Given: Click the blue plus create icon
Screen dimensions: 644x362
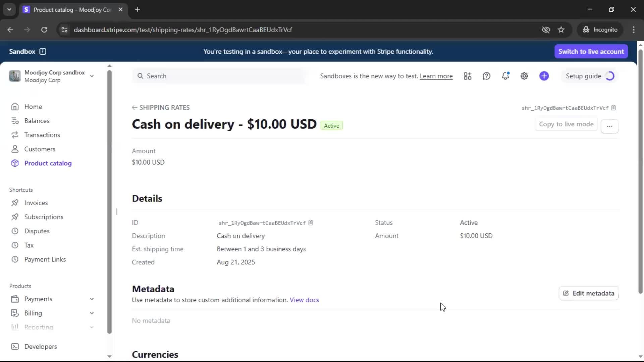Looking at the screenshot, I should tap(544, 76).
